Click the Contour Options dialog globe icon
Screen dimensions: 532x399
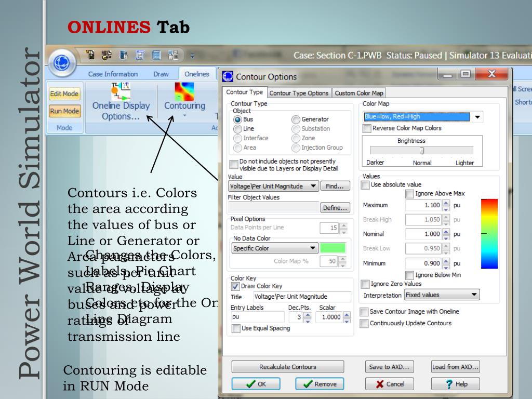228,77
